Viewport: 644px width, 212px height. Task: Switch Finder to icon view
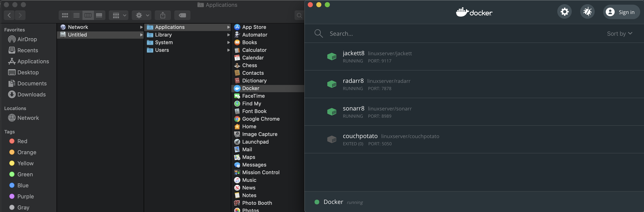point(65,15)
